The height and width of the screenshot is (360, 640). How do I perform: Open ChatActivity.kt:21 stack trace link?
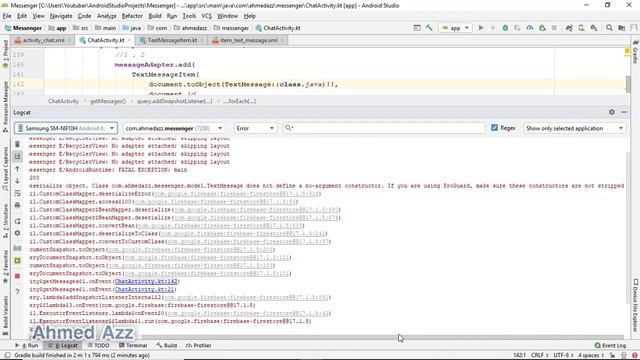(144, 289)
